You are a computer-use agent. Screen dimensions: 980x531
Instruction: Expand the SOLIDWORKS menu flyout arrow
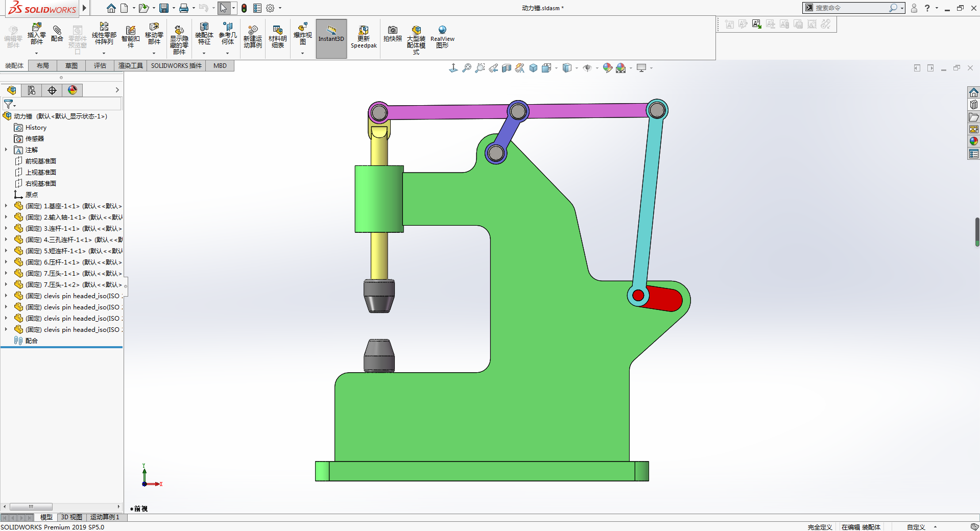coord(85,8)
